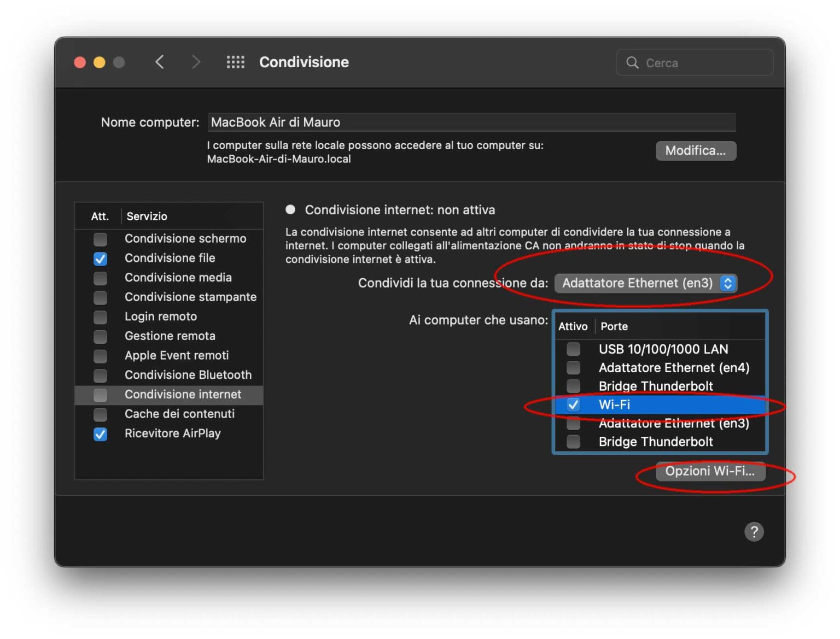Screen dimensions: 840x639
Task: Click the forward navigation chevron
Action: (196, 62)
